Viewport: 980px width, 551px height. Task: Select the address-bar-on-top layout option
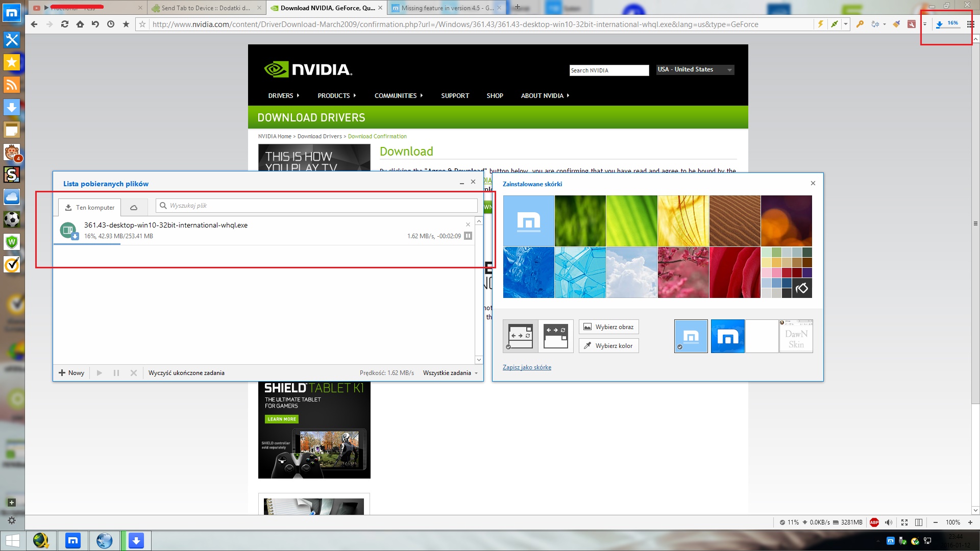(556, 336)
